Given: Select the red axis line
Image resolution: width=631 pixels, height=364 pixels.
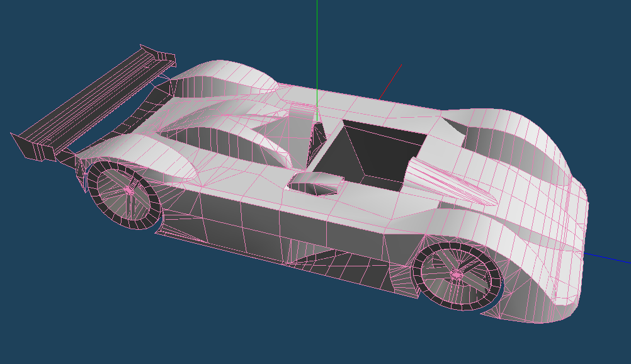Looking at the screenshot, I should point(390,82).
